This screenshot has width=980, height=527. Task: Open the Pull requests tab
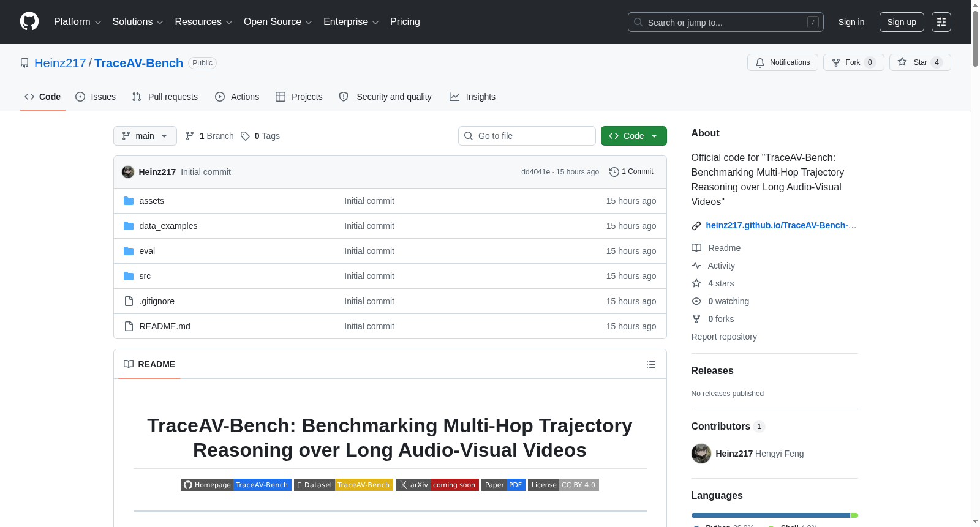[165, 97]
